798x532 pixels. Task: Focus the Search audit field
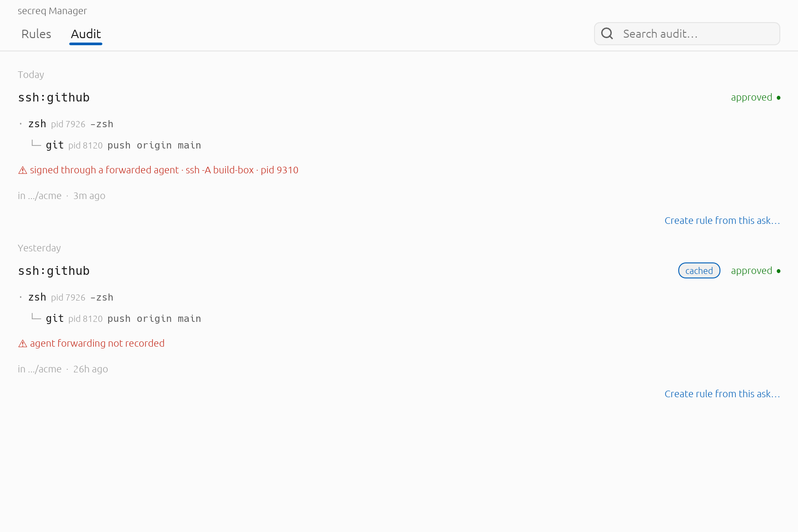point(687,34)
